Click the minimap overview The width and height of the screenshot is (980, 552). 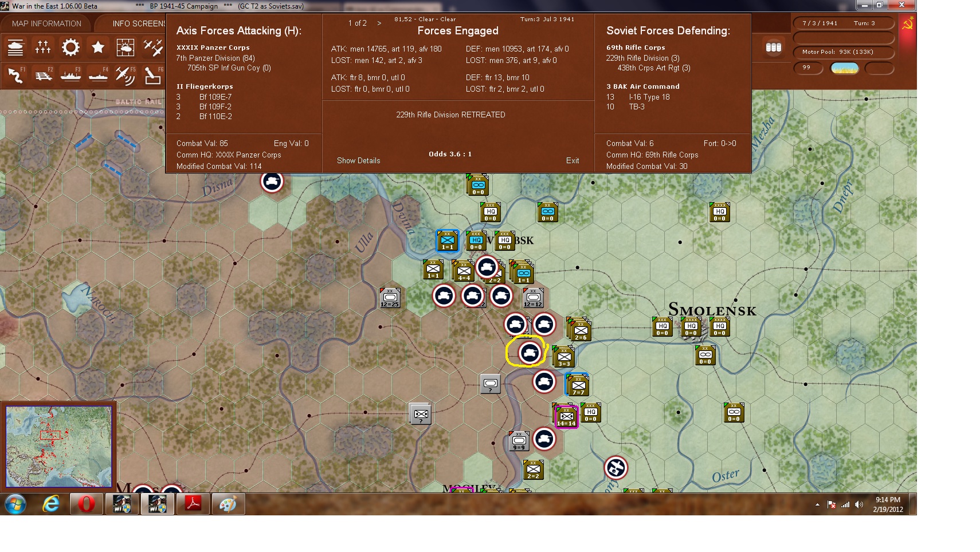58,447
